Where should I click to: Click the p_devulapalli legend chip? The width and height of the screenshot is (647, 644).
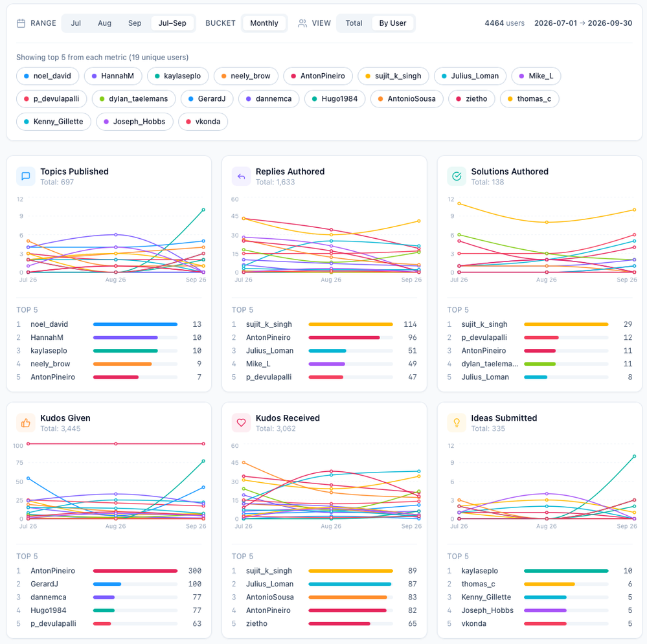click(52, 99)
